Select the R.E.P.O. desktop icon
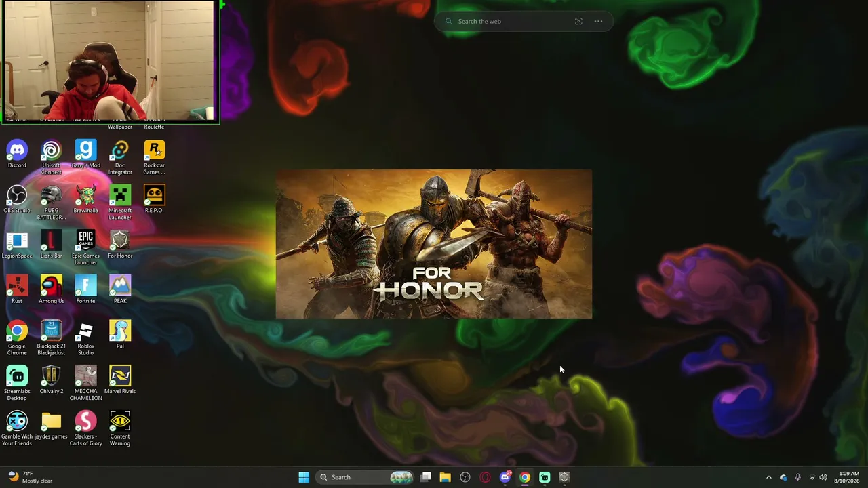The image size is (868, 488). point(154,199)
